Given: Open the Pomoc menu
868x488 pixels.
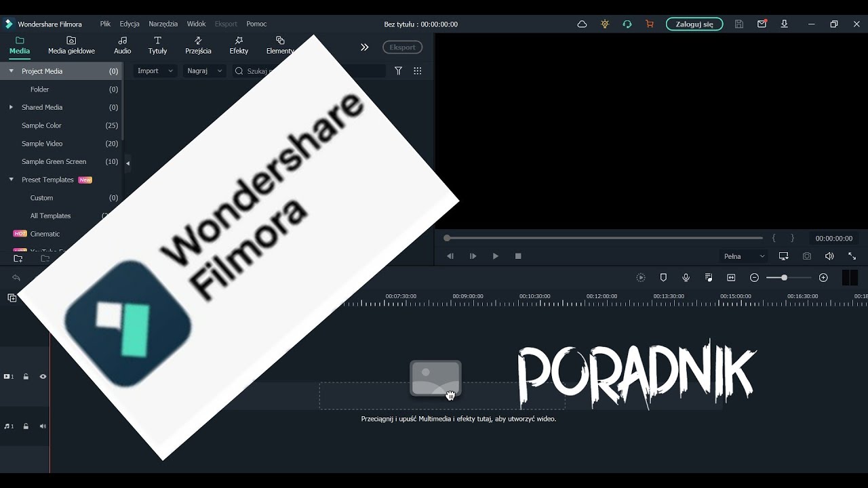Looking at the screenshot, I should (256, 24).
